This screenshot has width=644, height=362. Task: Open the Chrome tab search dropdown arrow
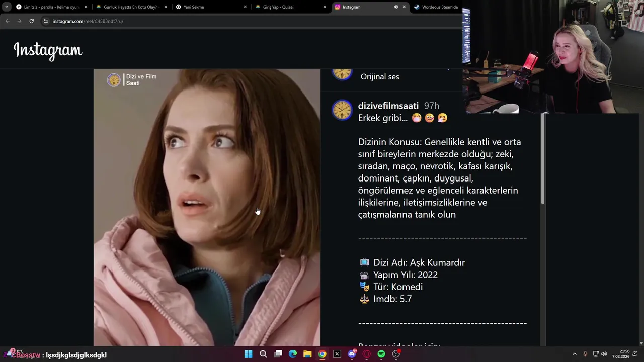pos(7,7)
